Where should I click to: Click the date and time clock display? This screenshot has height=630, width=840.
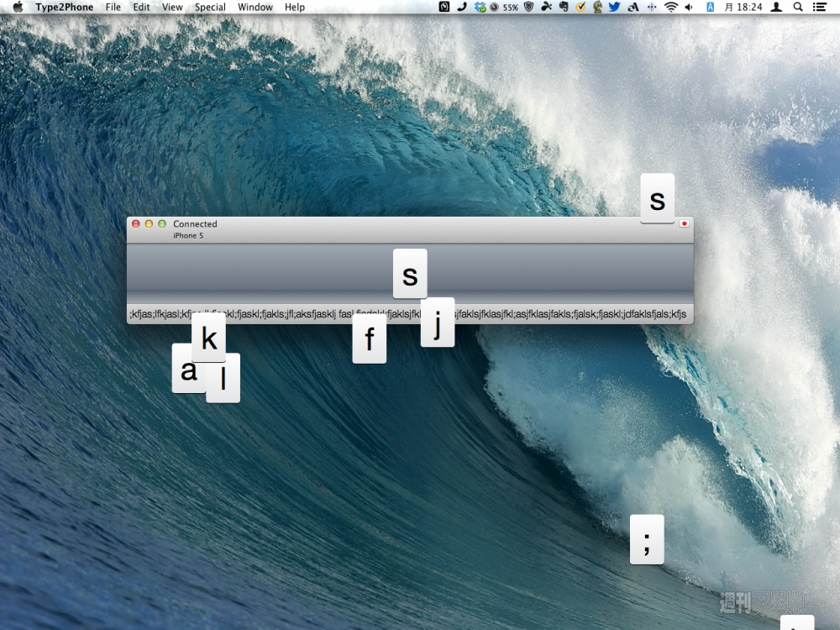coord(743,7)
